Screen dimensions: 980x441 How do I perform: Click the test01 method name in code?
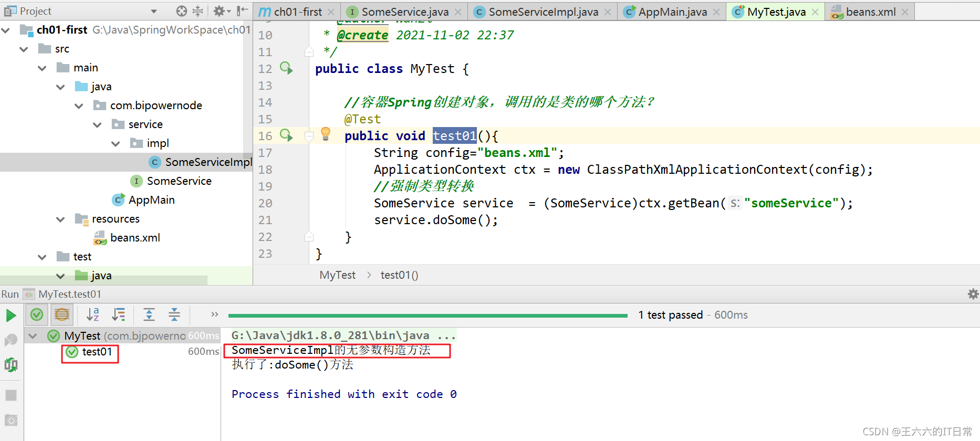454,136
